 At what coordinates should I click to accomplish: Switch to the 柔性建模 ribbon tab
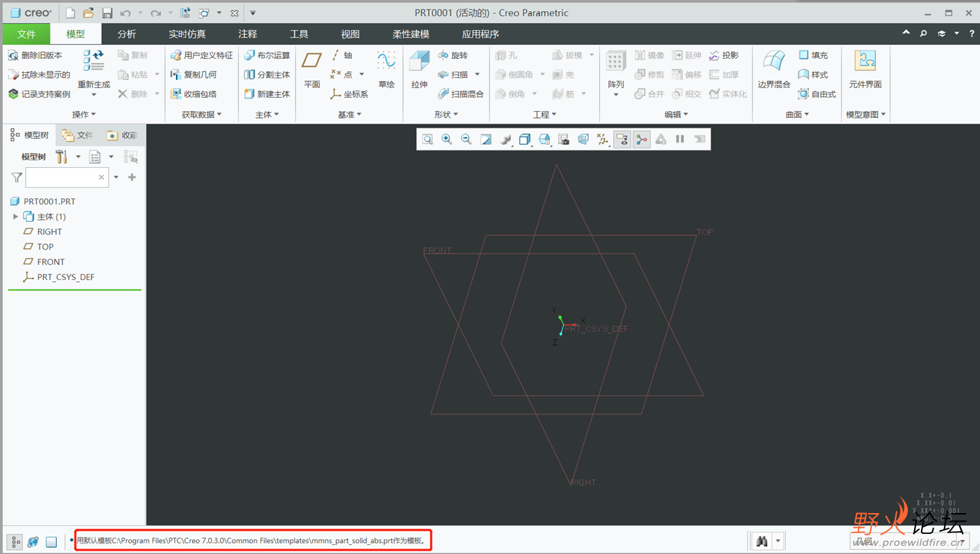pyautogui.click(x=411, y=34)
